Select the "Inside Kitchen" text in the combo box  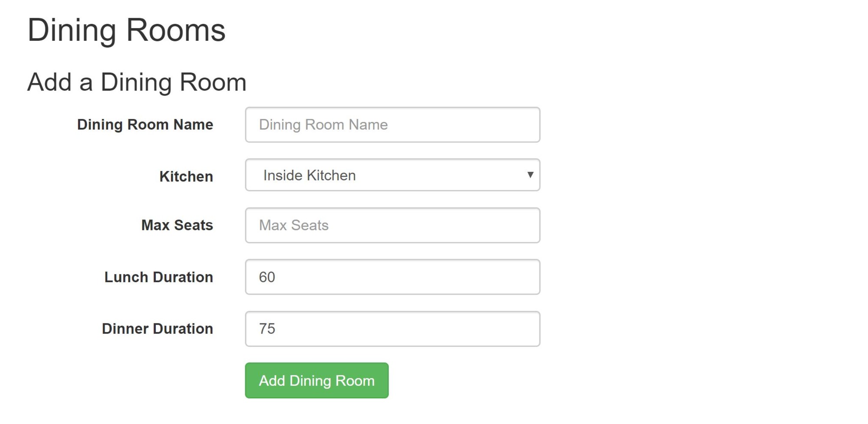[x=309, y=175]
